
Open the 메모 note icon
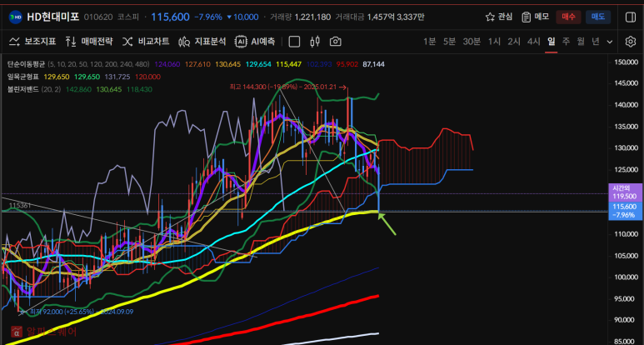click(x=527, y=17)
